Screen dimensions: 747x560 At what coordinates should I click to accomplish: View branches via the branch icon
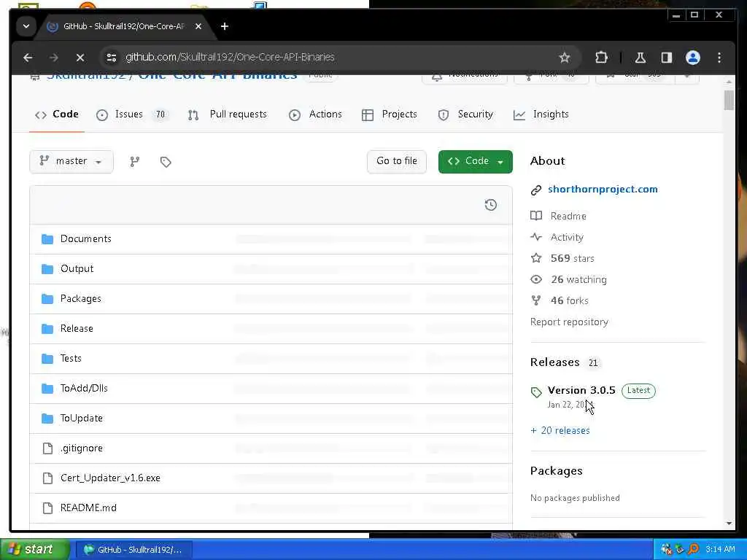(135, 162)
